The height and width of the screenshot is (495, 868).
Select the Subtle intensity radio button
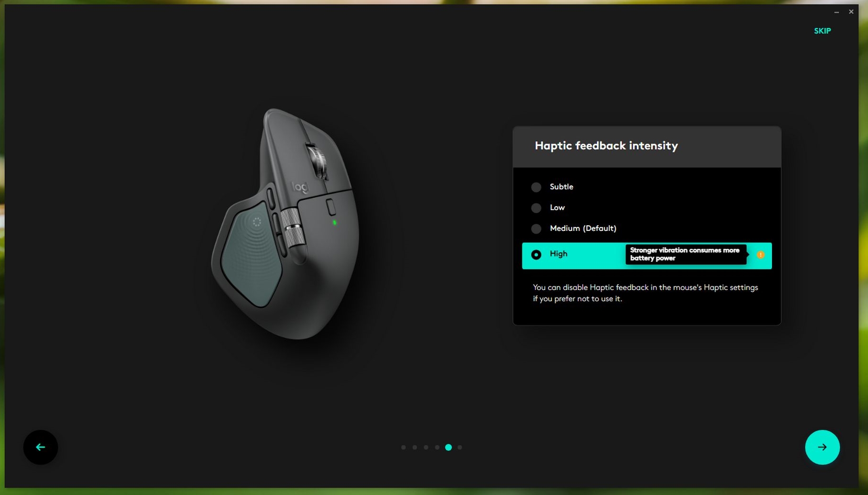536,187
